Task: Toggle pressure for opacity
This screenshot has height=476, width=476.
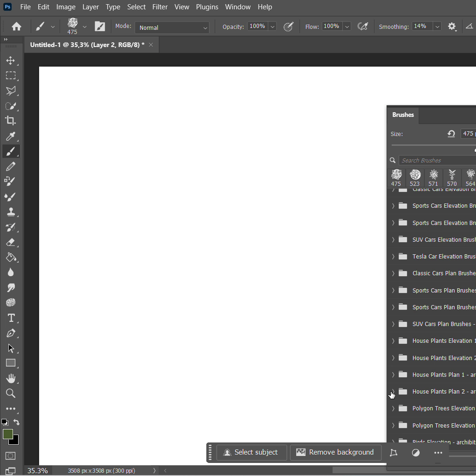Action: pos(288,27)
